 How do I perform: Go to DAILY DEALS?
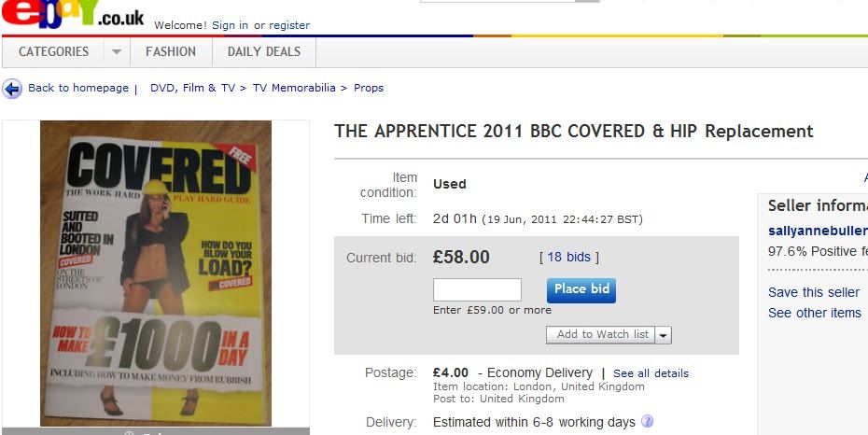(264, 52)
